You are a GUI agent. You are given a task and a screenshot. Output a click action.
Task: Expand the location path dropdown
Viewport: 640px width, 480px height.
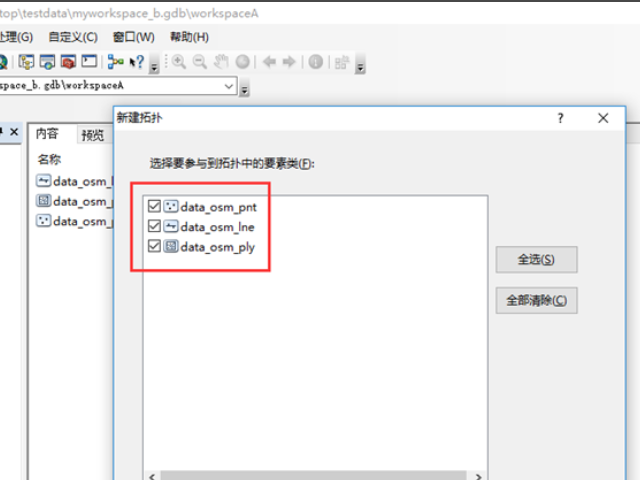click(229, 86)
